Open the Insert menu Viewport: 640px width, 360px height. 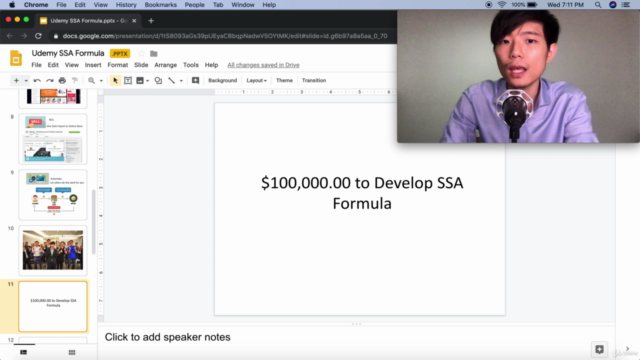tap(93, 65)
